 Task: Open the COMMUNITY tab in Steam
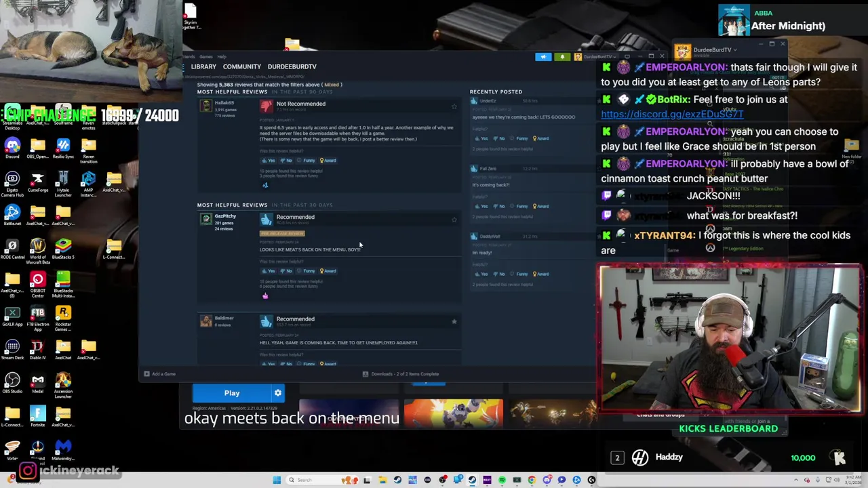tap(241, 66)
